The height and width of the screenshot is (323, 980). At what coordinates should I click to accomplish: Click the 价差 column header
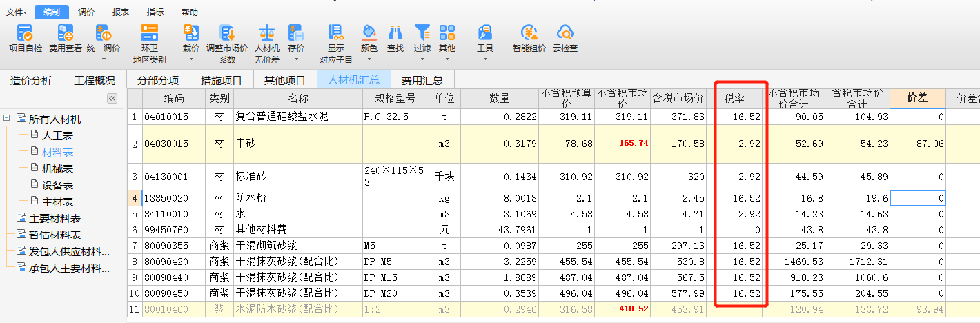[918, 99]
